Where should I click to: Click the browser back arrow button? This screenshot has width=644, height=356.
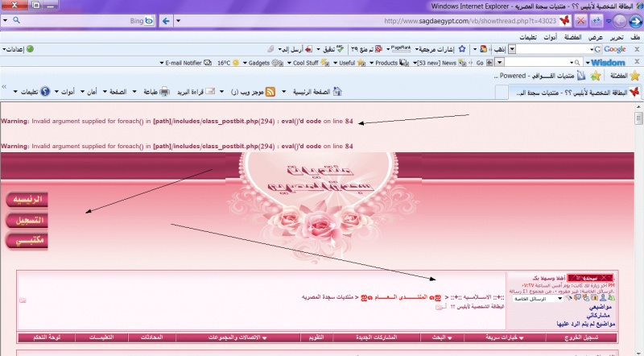click(630, 20)
